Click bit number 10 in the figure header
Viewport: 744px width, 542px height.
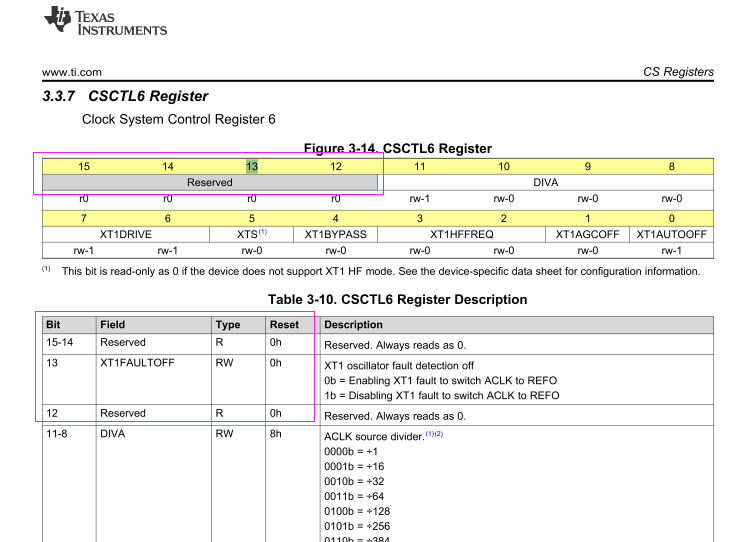point(504,167)
